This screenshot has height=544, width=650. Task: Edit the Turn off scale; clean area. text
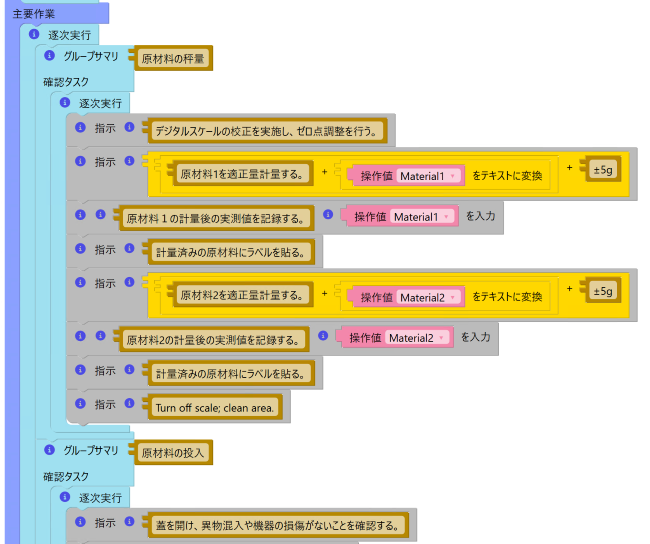pyautogui.click(x=217, y=407)
